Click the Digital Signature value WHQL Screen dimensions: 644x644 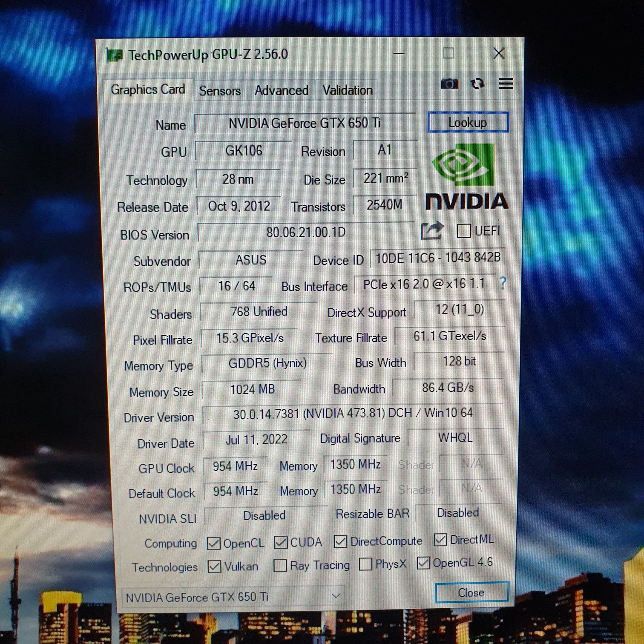pyautogui.click(x=455, y=438)
